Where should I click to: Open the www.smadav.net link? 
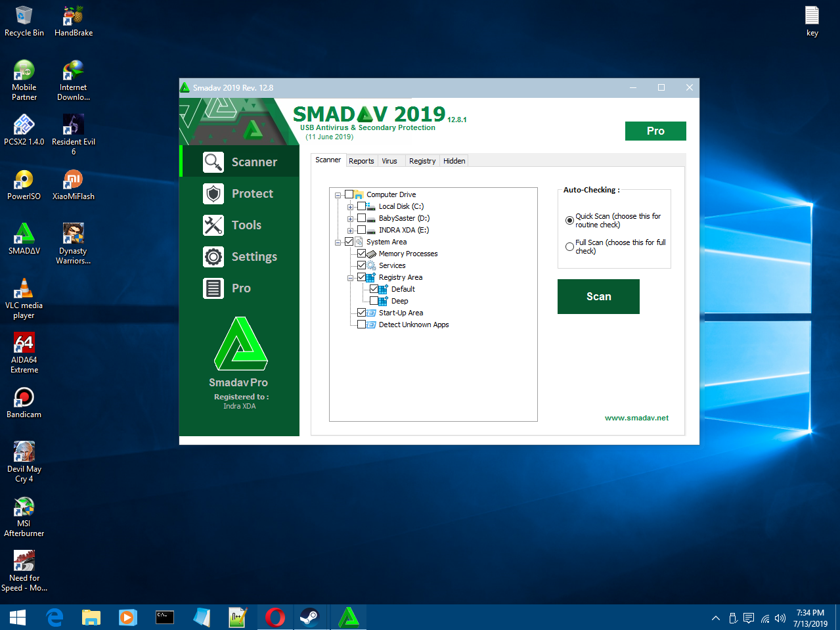(x=636, y=418)
